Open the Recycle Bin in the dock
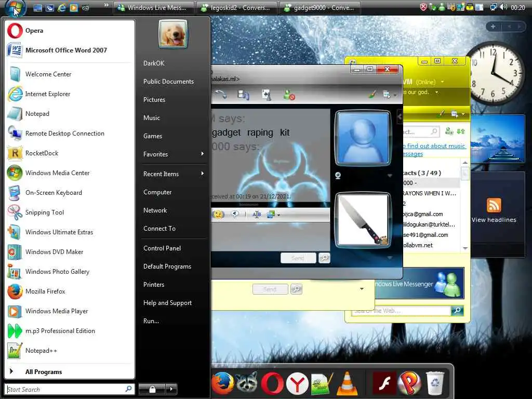Viewport: 532px width, 399px height. 435,384
